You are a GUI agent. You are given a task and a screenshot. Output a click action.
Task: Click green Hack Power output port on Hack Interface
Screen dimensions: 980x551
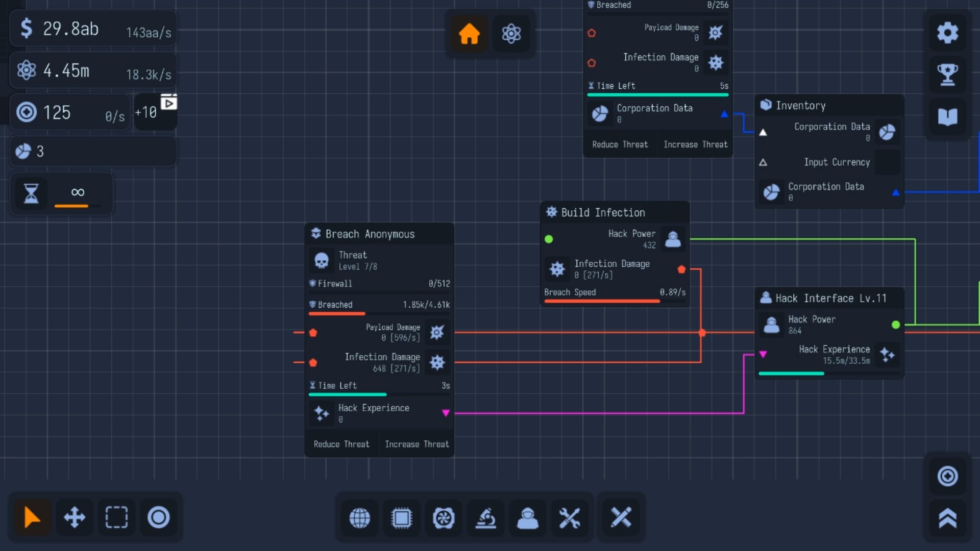pos(895,325)
